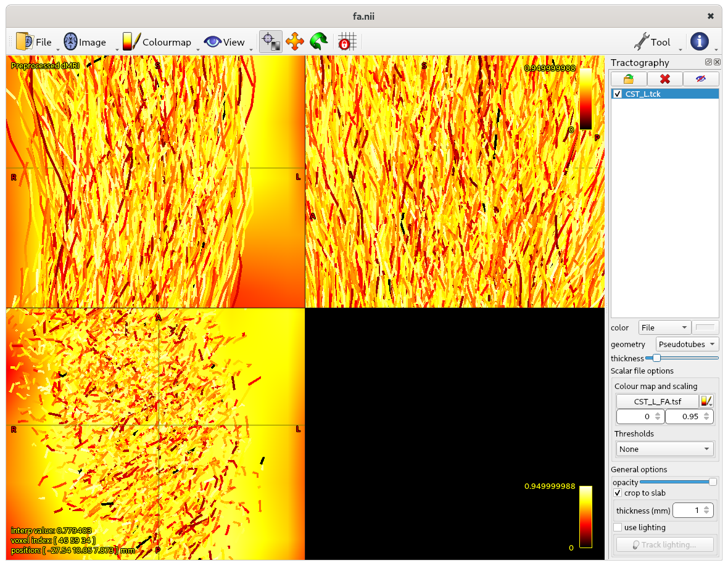Image resolution: width=728 pixels, height=566 pixels.
Task: Delete the selected tractogram with the red X
Action: [x=664, y=78]
